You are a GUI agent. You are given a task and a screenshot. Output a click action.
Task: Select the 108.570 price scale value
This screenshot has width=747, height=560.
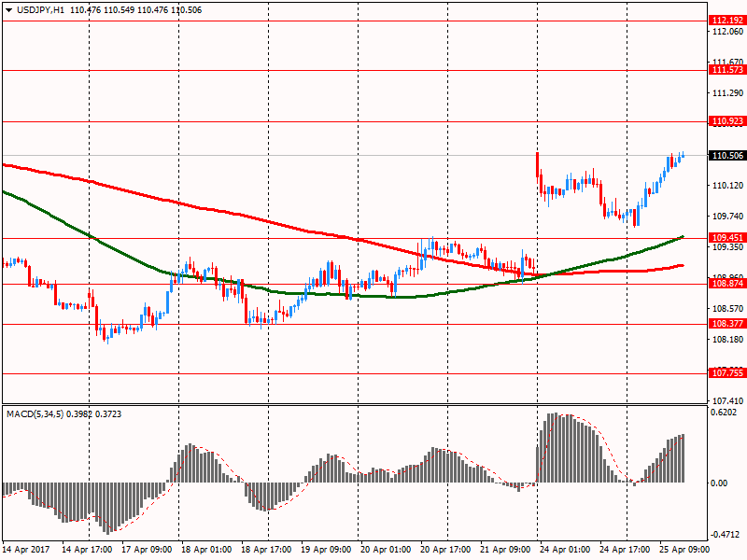pos(727,309)
